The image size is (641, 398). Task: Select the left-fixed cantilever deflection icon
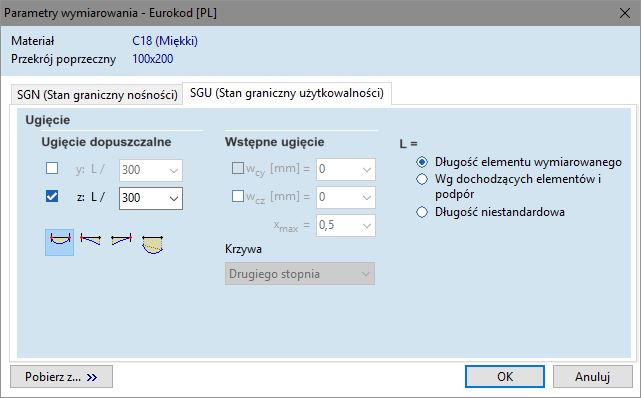[x=90, y=239]
